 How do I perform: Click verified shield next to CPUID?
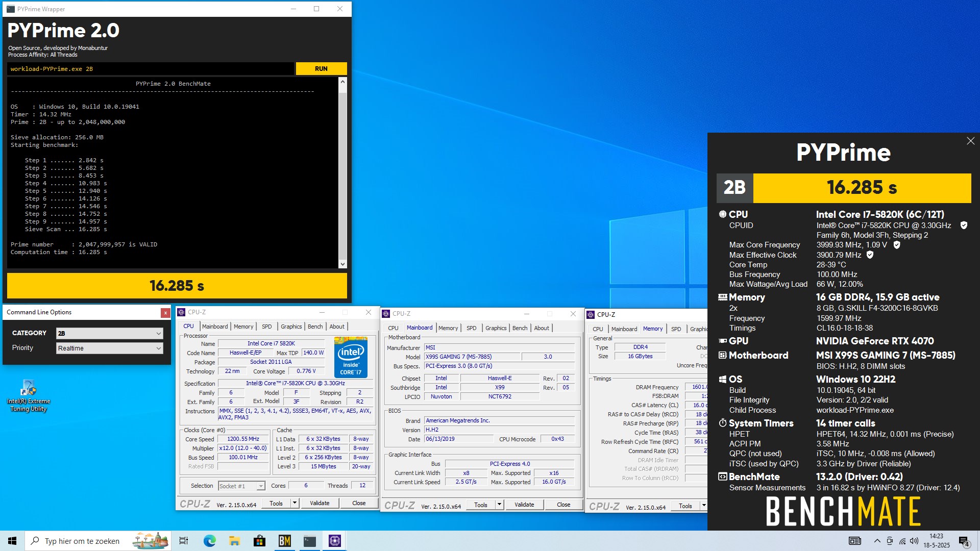tap(964, 225)
